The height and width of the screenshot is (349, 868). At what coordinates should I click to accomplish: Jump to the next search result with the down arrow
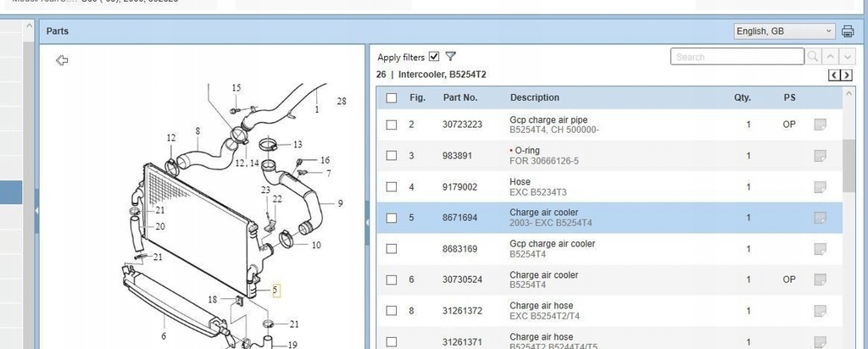(x=847, y=57)
